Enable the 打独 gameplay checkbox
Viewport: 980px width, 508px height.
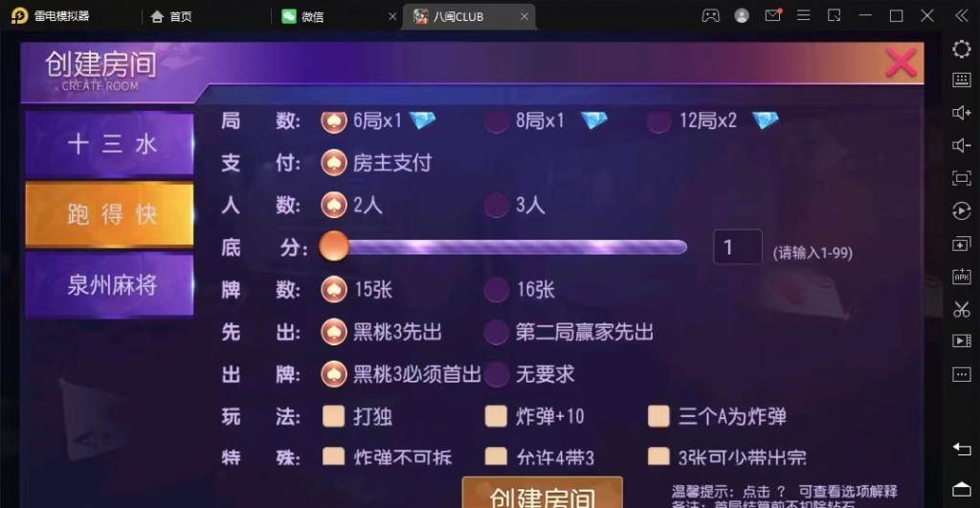(x=333, y=416)
